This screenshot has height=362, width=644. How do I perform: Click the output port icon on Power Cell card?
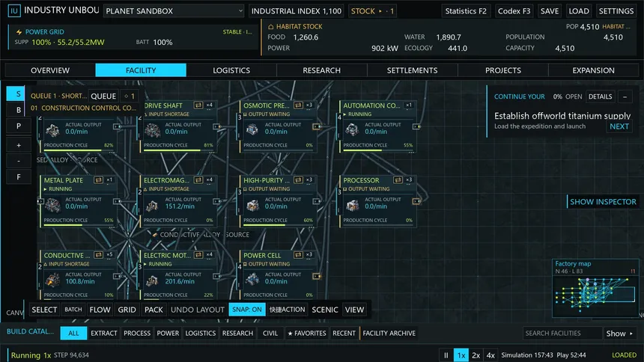click(317, 276)
